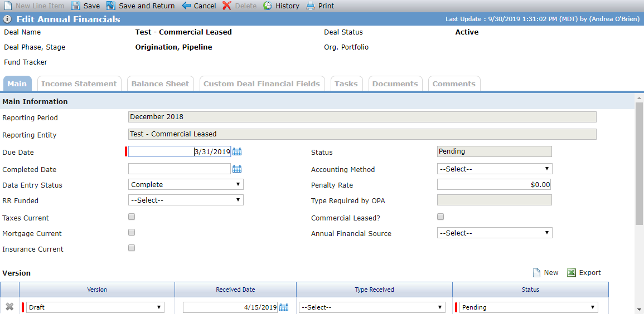Remove the Draft version row with X
This screenshot has width=644, height=314.
click(x=10, y=307)
